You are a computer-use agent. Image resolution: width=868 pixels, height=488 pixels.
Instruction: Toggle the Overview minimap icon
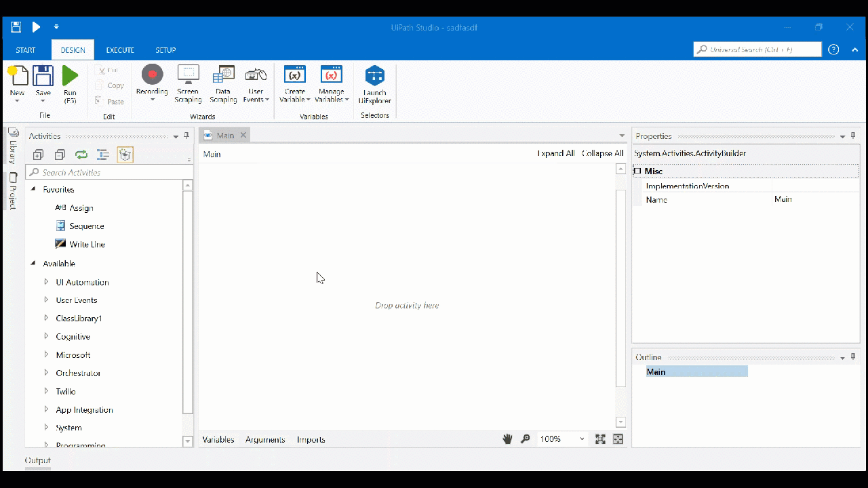pos(618,439)
